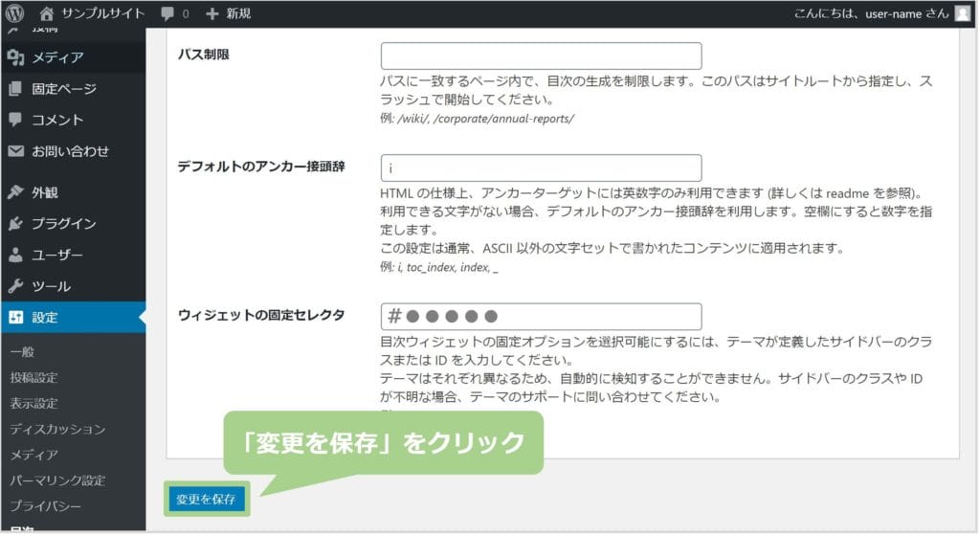Screen dimensions: 980x535
Task: Open プラグイン plugins menu
Action: click(63, 224)
